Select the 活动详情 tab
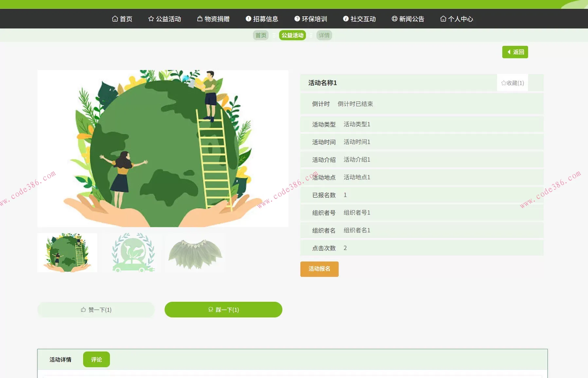Image resolution: width=588 pixels, height=378 pixels. tap(61, 359)
